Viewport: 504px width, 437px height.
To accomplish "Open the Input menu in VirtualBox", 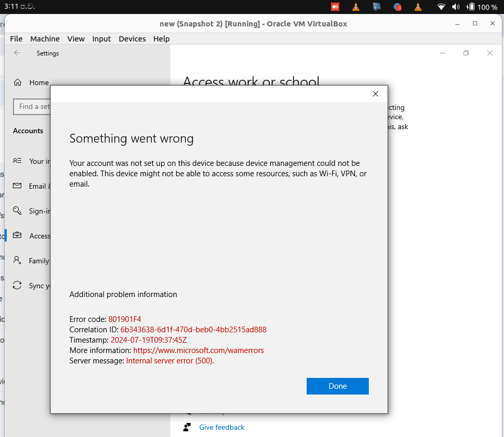I will [102, 38].
